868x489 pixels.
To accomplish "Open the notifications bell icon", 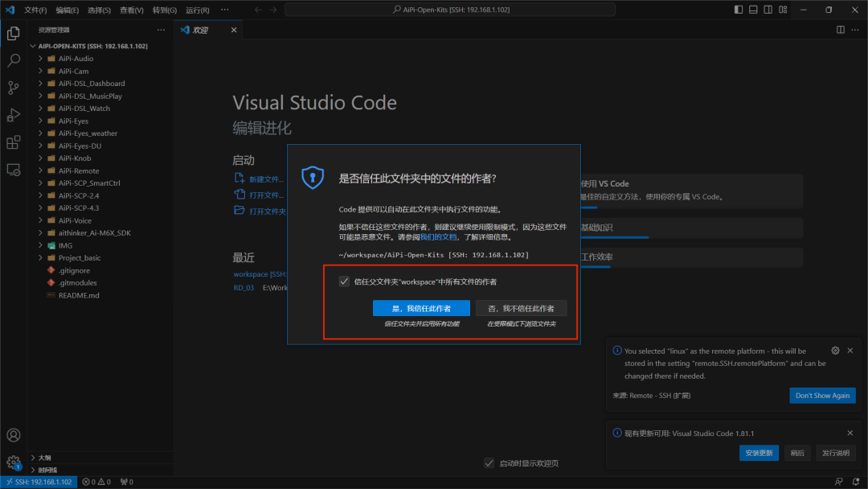I will pos(856,482).
